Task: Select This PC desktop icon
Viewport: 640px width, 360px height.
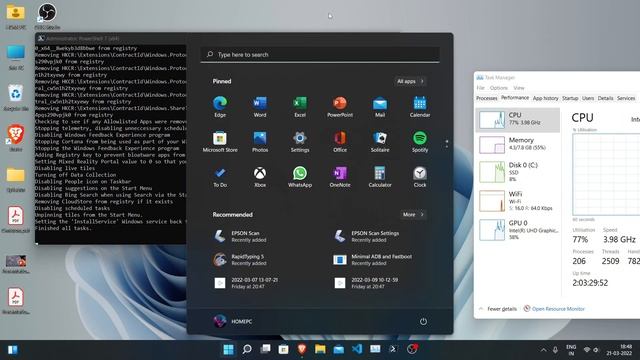Action: pos(16,58)
